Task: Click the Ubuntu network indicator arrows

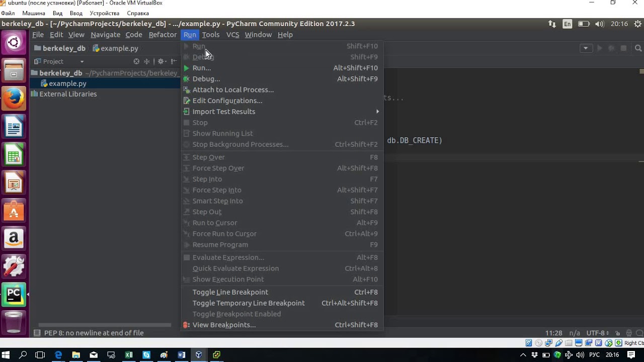Action: coord(552,24)
